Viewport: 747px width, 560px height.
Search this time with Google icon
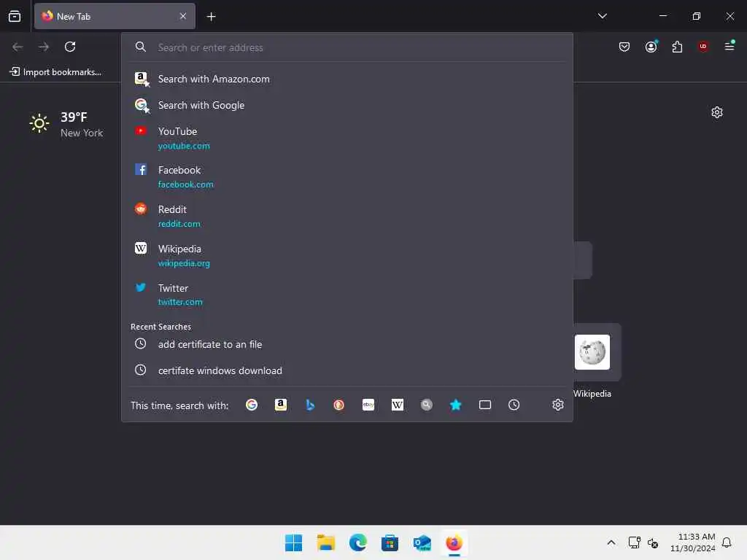pos(252,405)
